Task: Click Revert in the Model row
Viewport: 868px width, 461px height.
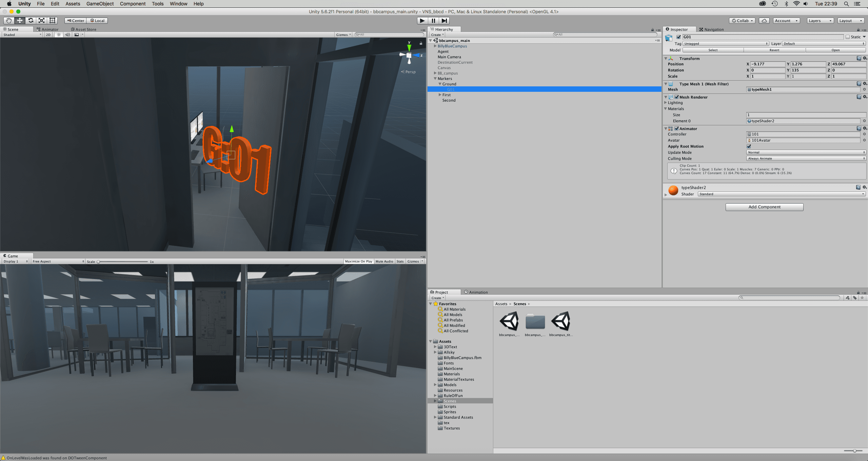Action: coord(775,50)
